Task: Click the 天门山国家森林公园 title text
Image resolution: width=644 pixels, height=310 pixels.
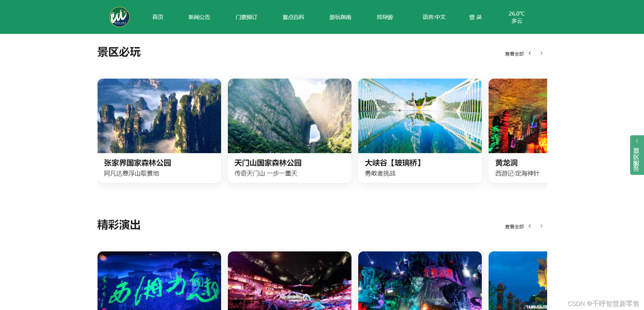Action: pyautogui.click(x=268, y=163)
